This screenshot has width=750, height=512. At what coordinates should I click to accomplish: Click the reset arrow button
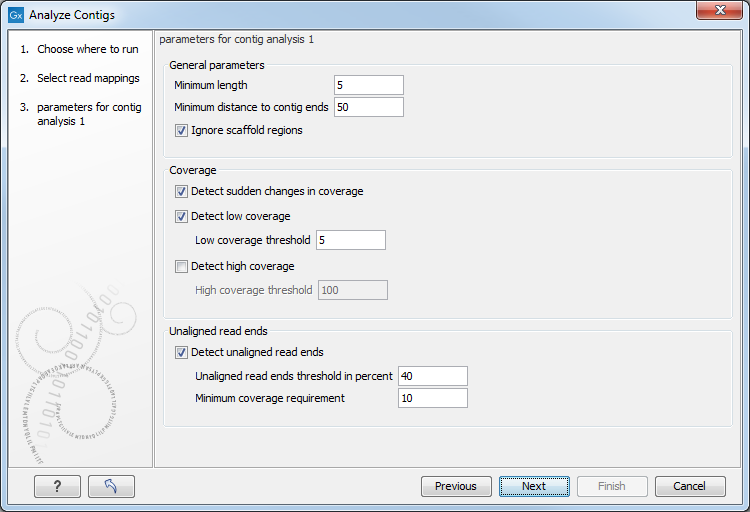tap(111, 486)
